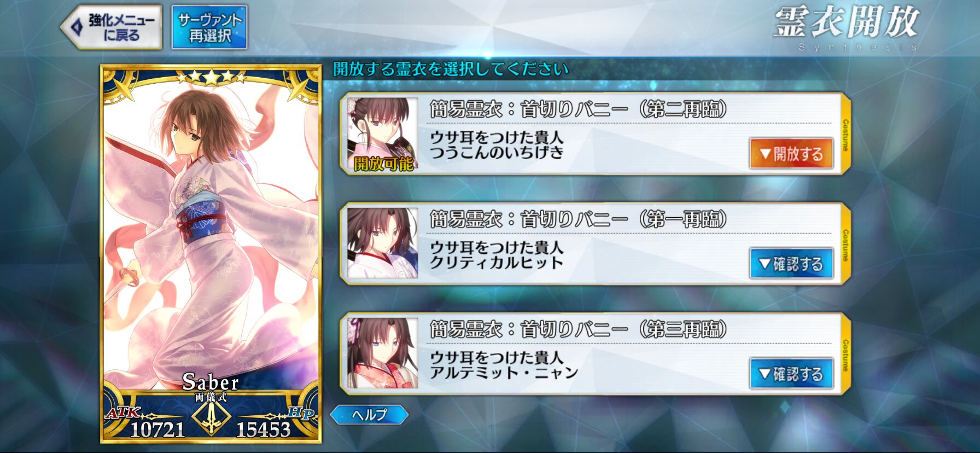Tap the Saber servant card art
The height and width of the screenshot is (453, 980).
211,230
